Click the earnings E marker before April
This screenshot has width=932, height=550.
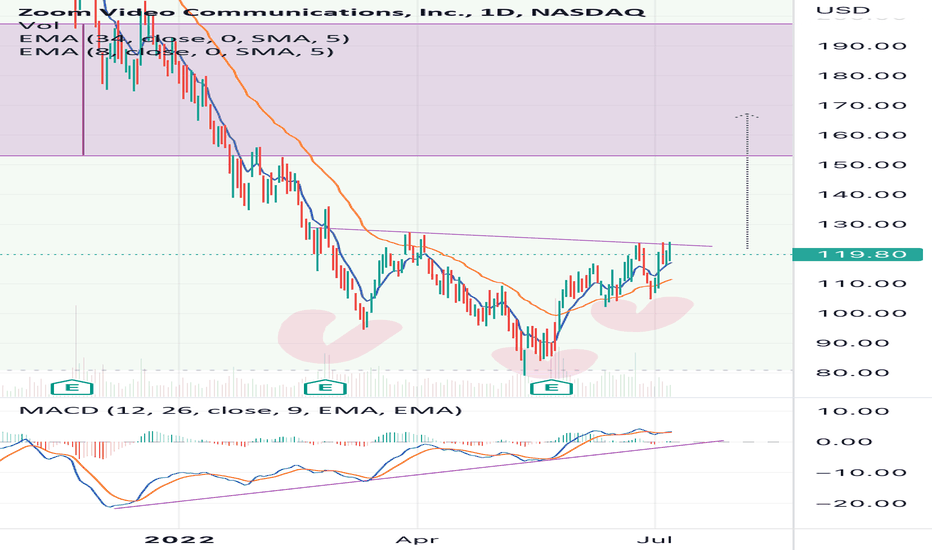[325, 388]
